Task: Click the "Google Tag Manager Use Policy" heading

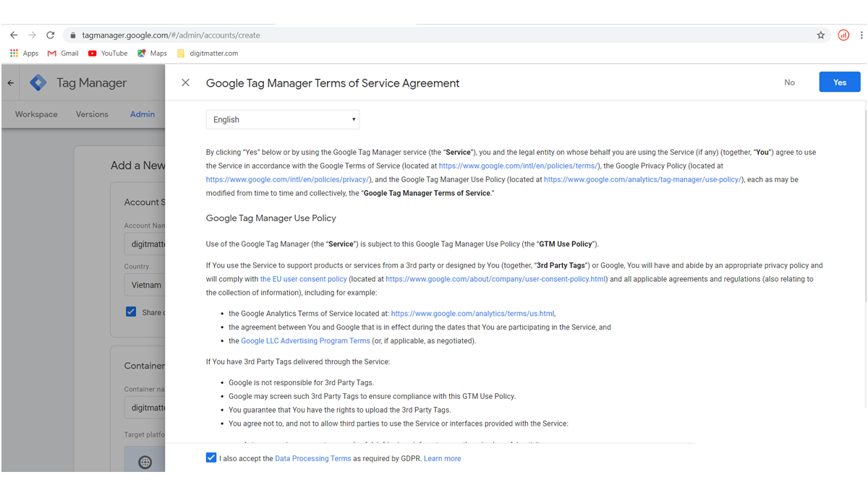Action: [271, 218]
